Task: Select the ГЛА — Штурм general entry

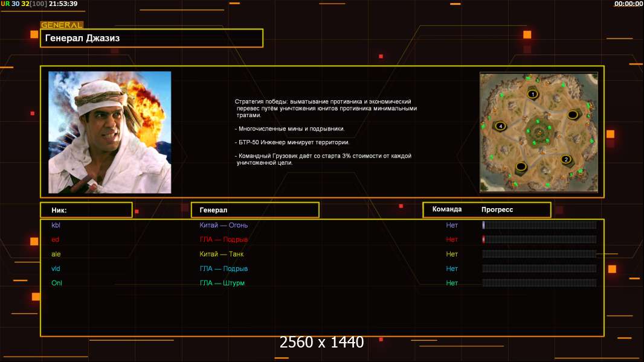Action: click(222, 283)
